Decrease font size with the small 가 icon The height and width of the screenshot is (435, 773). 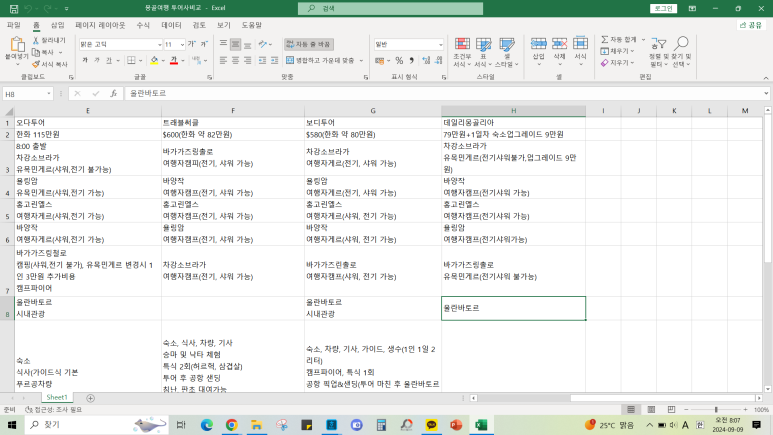pos(204,44)
